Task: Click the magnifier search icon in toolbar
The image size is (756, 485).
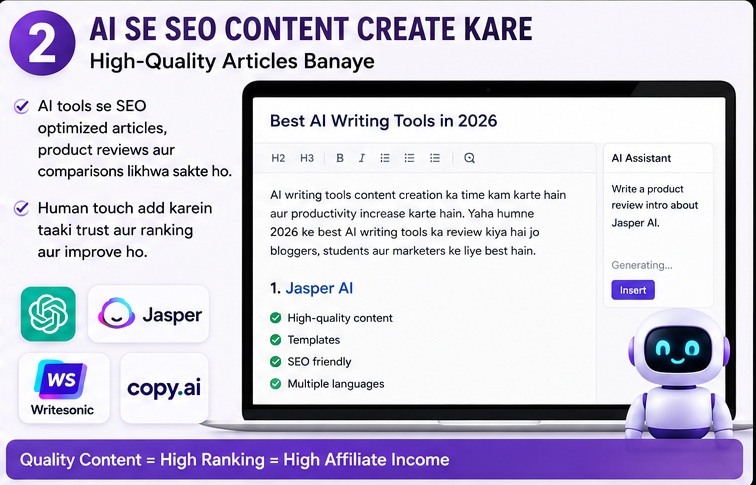Action: pos(469,158)
